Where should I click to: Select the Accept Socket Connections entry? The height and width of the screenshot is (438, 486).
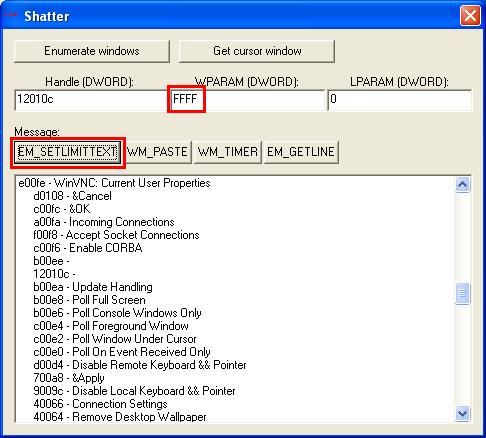[116, 235]
